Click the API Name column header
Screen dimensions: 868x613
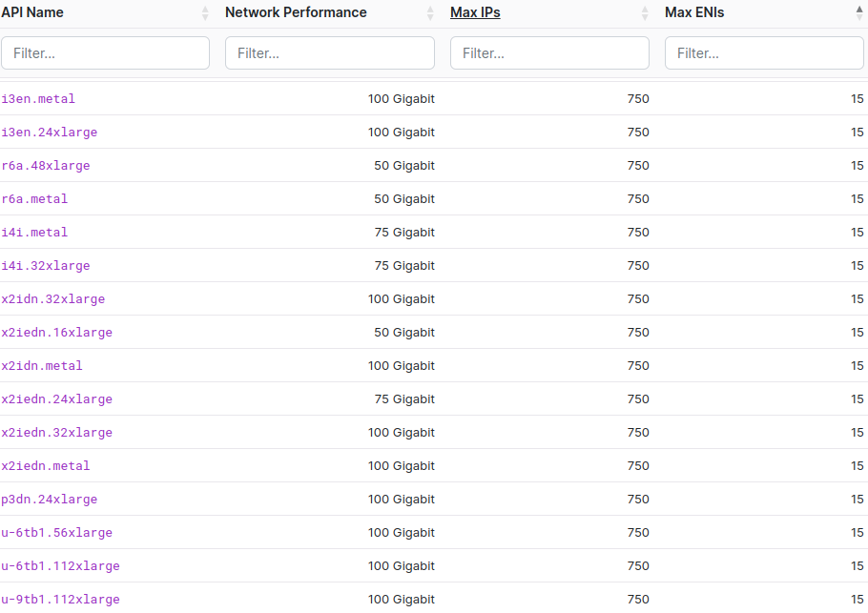32,12
